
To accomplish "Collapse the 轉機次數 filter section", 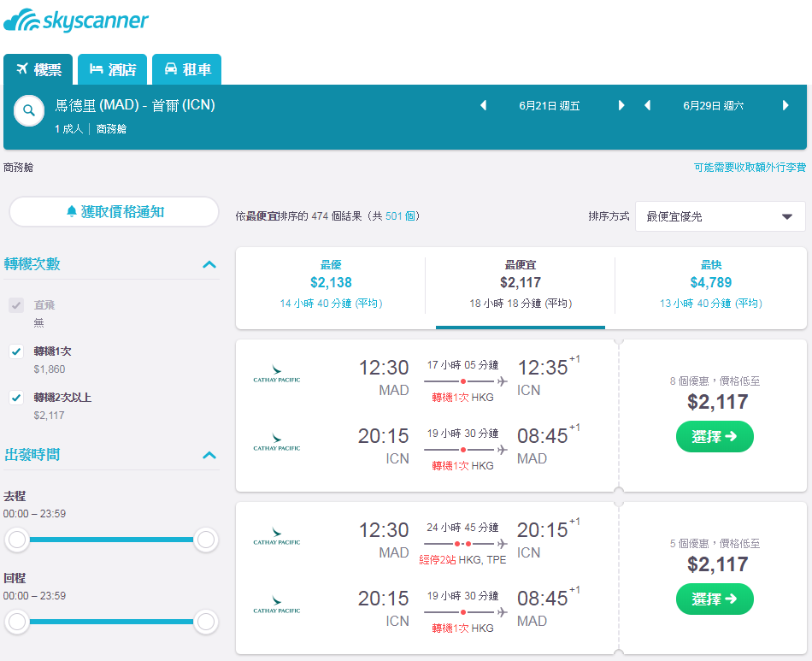I will point(209,265).
